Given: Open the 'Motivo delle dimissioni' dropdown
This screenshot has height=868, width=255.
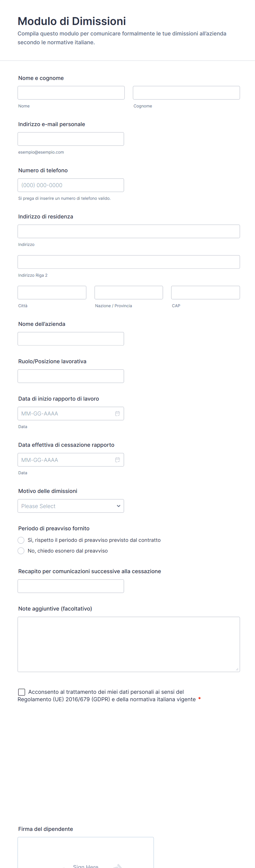Looking at the screenshot, I should (71, 506).
